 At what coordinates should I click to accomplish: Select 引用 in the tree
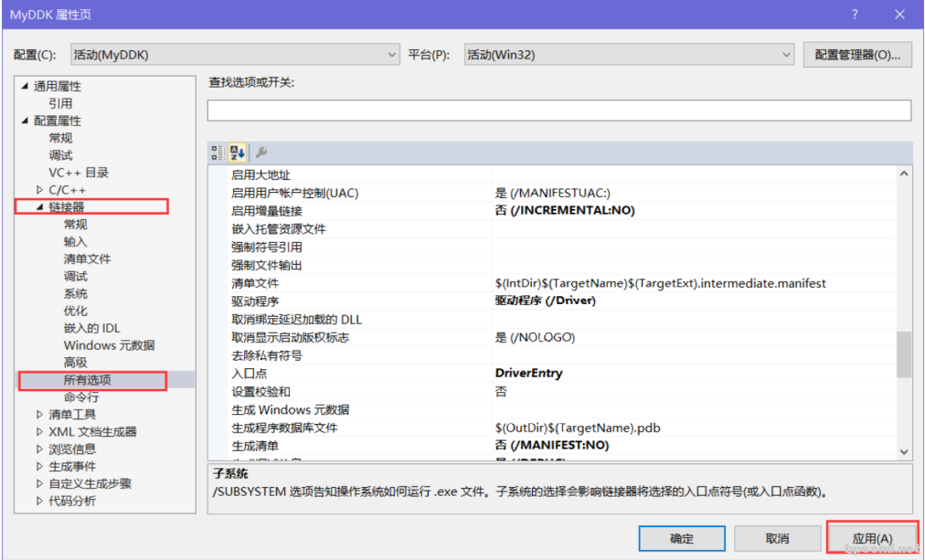60,104
